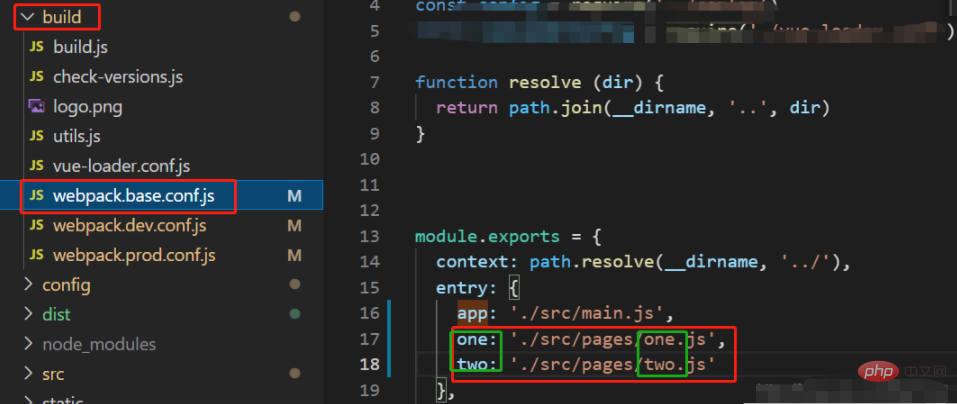Click the dist folder label

coord(56,314)
